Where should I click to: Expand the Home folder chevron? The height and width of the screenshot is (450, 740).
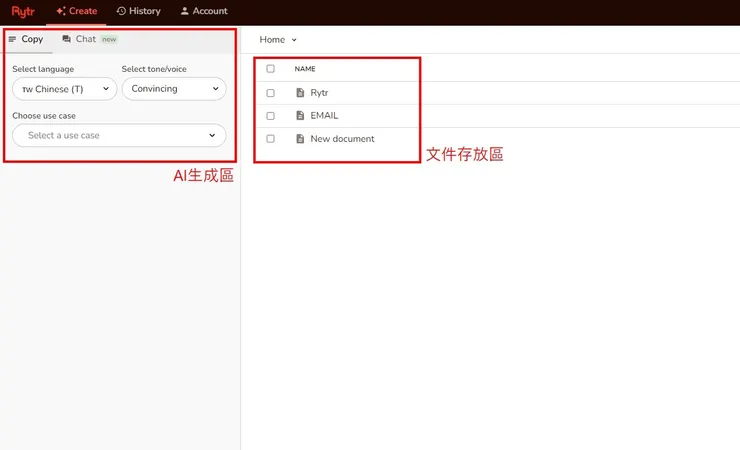[x=294, y=40]
